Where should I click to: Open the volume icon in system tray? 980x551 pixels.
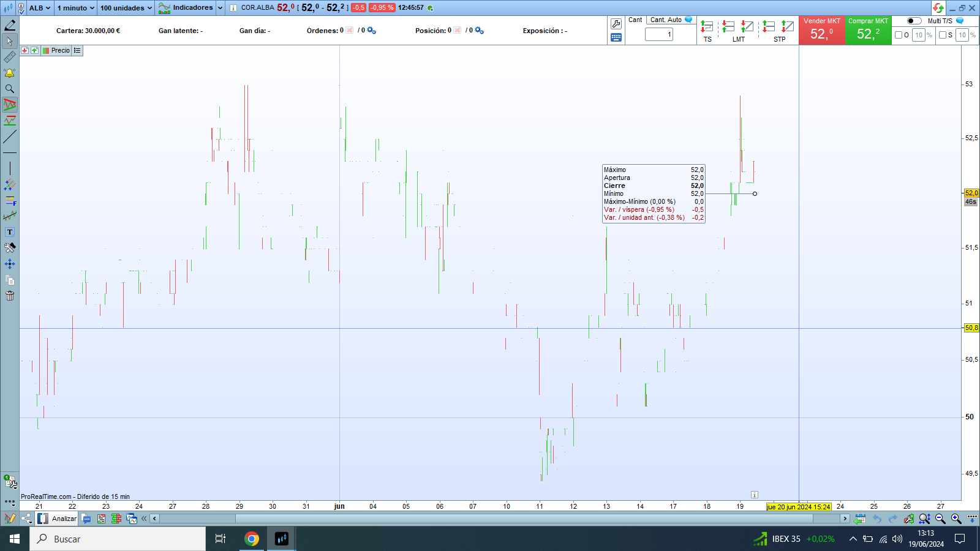(x=897, y=539)
